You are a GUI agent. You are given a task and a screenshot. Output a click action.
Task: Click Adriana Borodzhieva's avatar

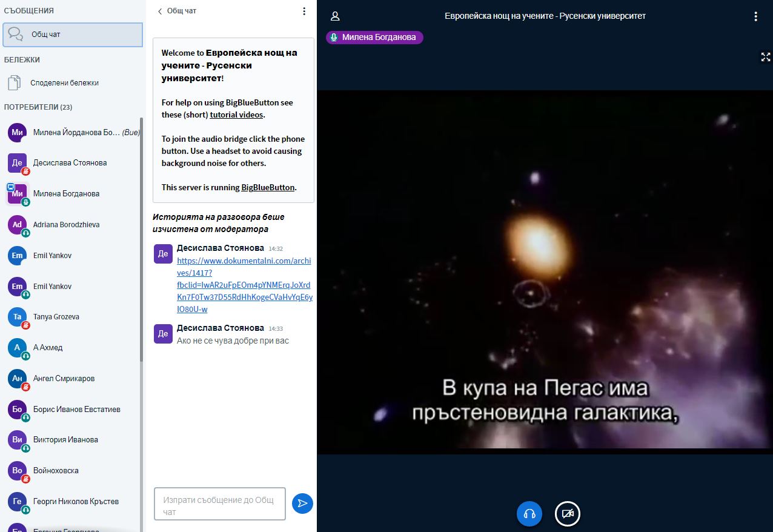[18, 225]
